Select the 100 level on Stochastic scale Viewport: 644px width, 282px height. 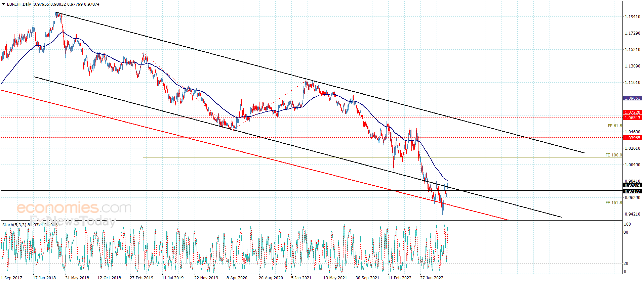pyautogui.click(x=627, y=224)
